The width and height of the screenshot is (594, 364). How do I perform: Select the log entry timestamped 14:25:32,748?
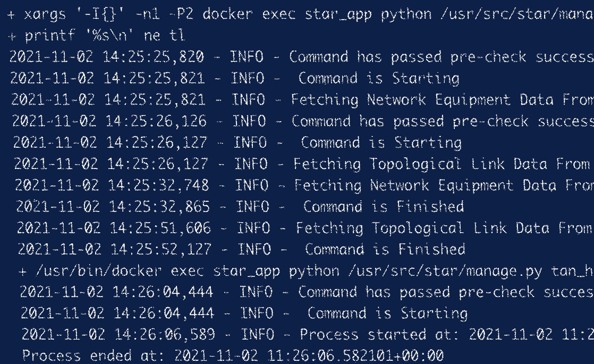tap(303, 185)
